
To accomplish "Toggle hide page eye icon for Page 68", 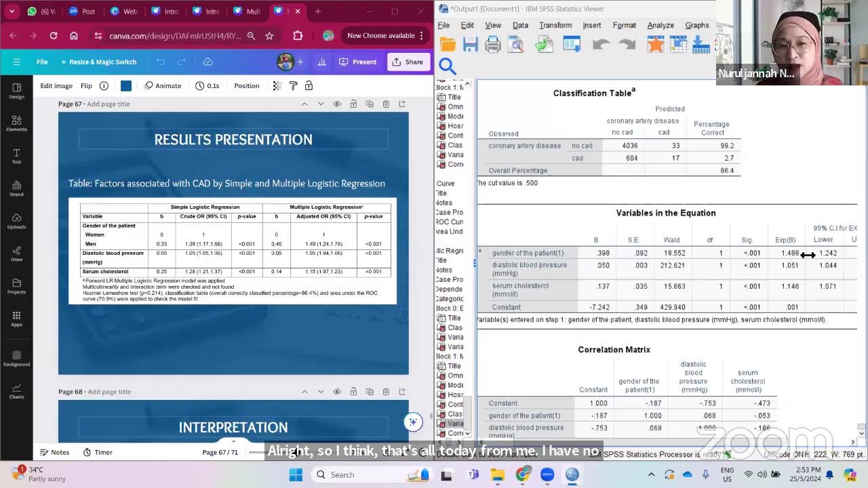I will (x=337, y=392).
